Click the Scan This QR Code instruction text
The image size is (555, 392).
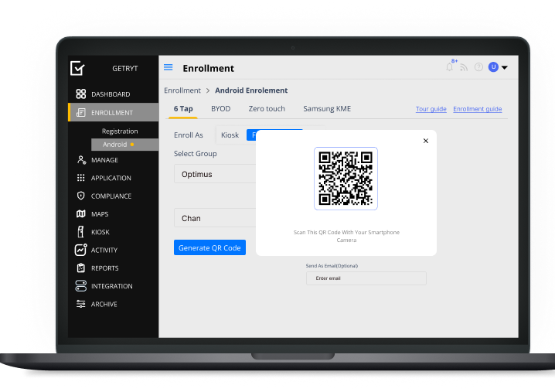click(x=346, y=236)
